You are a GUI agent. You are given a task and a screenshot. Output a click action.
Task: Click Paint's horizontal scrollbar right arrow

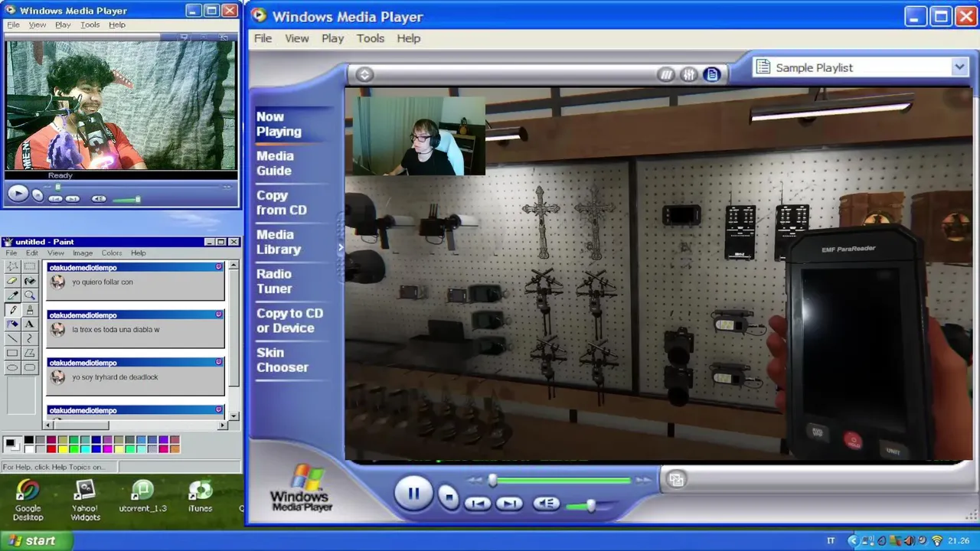(x=223, y=425)
